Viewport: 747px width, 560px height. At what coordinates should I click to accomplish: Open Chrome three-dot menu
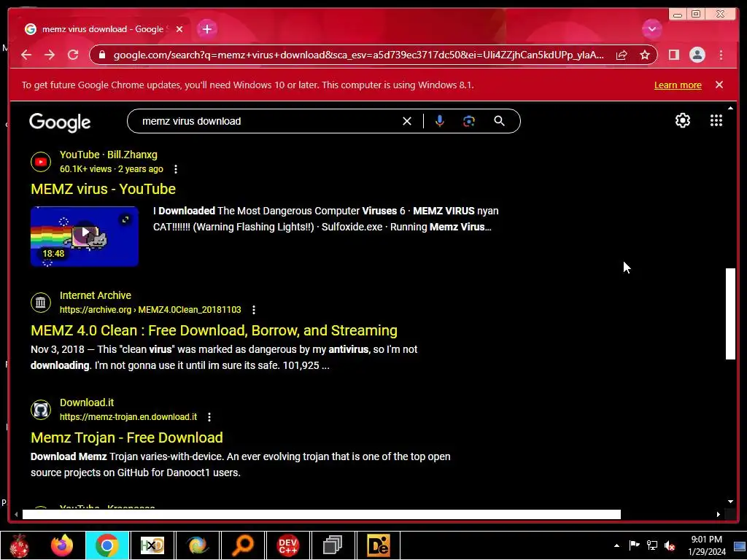click(x=721, y=55)
